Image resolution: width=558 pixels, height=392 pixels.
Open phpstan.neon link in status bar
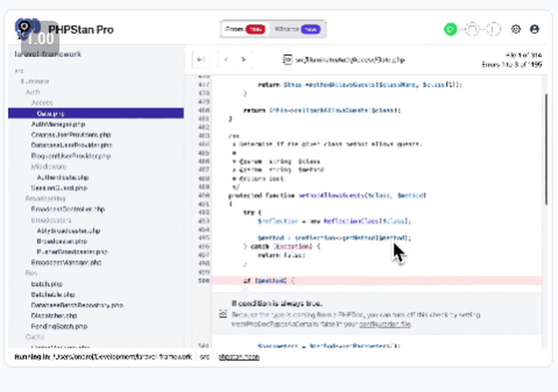239,356
